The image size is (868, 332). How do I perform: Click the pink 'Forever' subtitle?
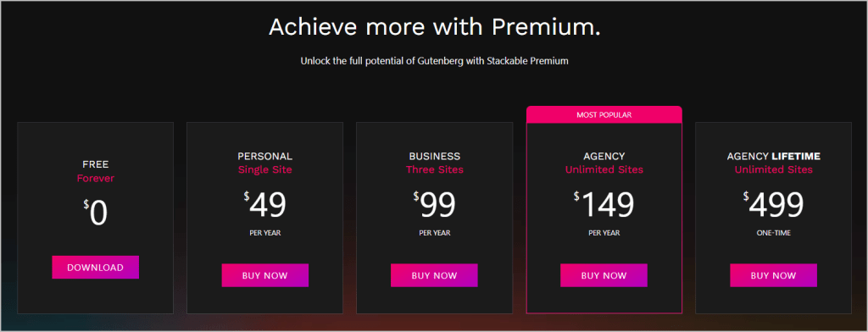pos(95,179)
